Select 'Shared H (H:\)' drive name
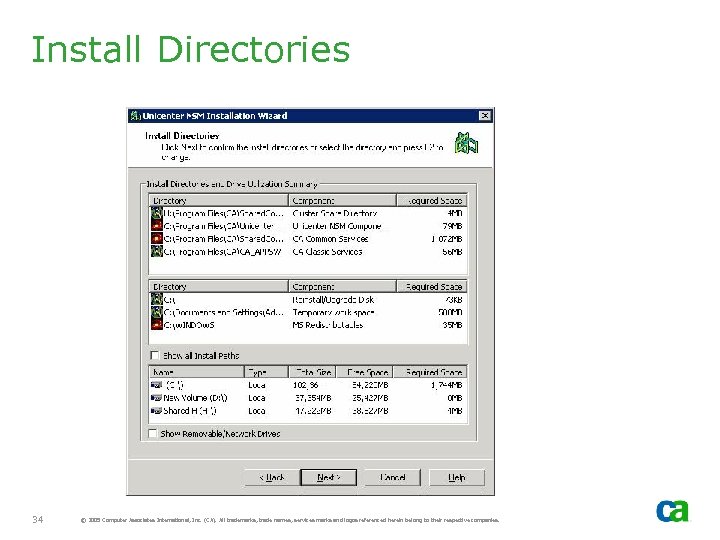 (190, 411)
